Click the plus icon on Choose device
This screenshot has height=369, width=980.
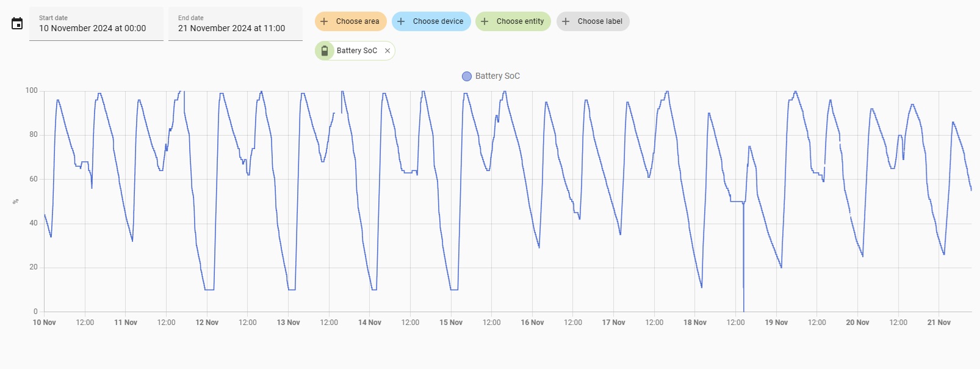401,21
